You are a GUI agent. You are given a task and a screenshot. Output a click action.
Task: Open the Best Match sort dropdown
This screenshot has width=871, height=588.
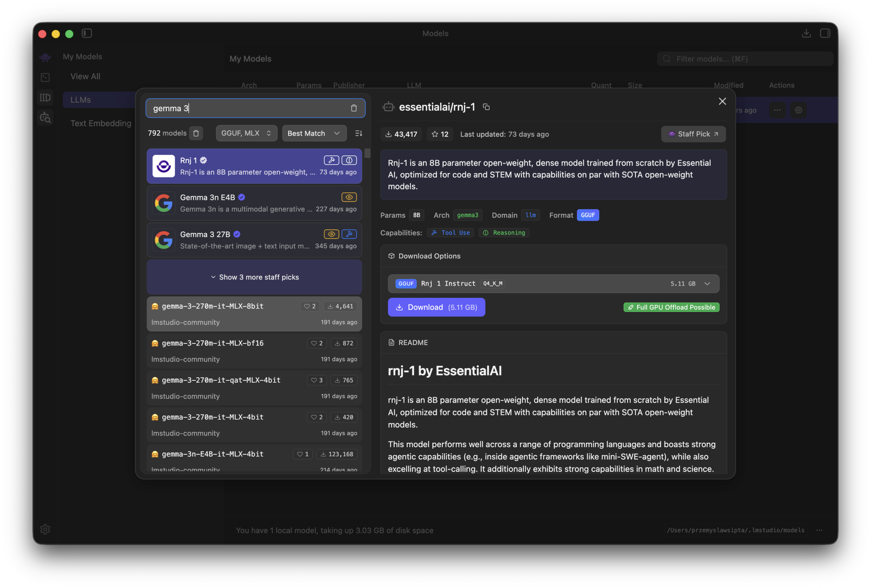[314, 133]
